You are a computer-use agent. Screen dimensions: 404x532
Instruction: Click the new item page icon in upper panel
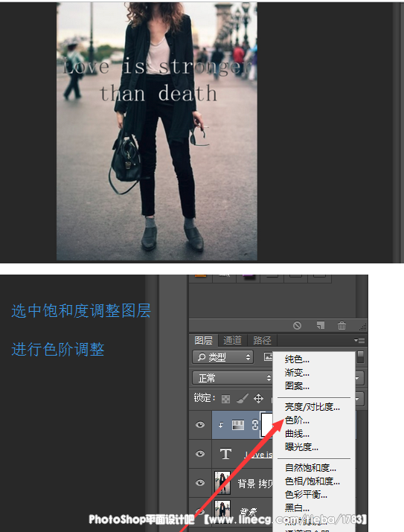pos(320,325)
